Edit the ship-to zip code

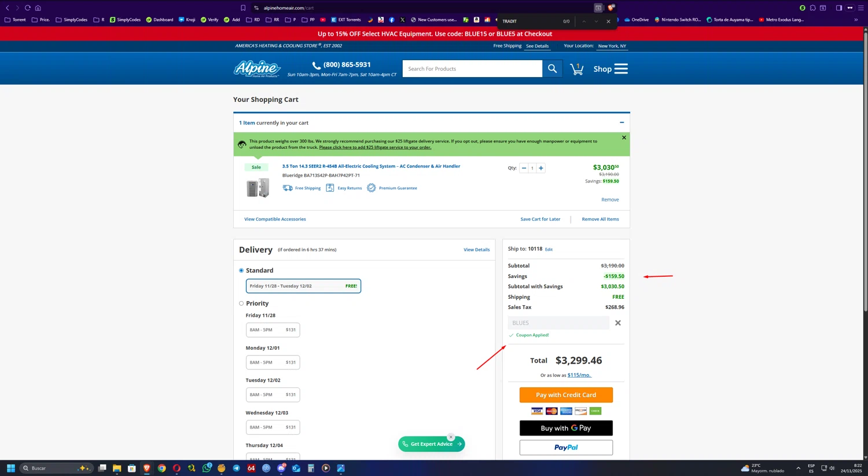pyautogui.click(x=549, y=250)
